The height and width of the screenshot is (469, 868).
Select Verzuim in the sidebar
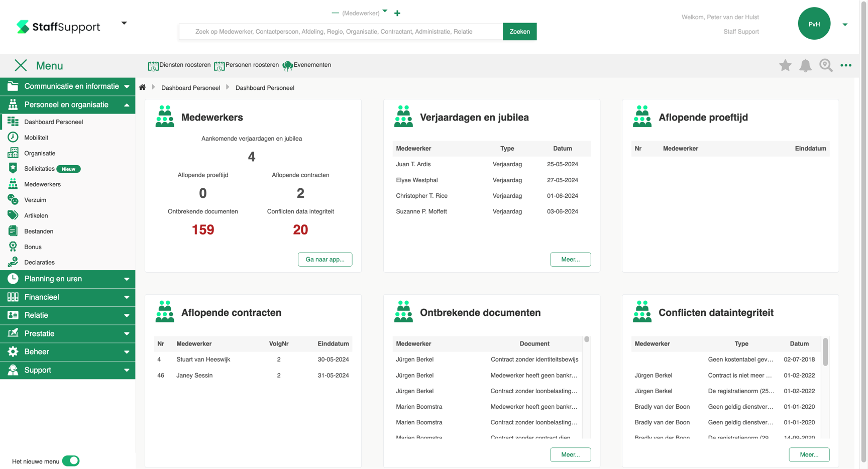click(35, 200)
